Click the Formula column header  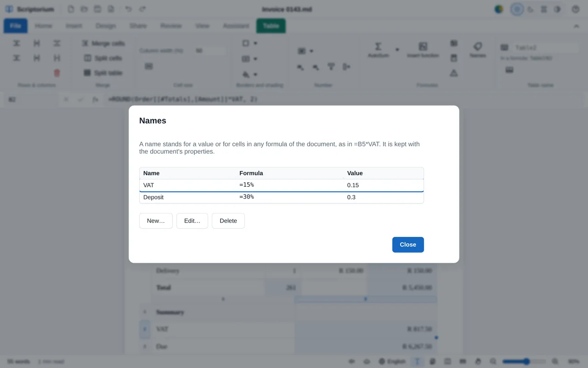pos(289,173)
